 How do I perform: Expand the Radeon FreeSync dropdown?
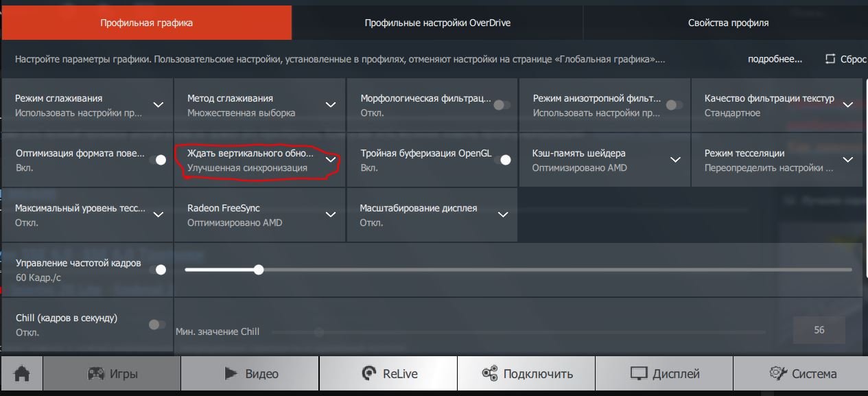coord(331,215)
